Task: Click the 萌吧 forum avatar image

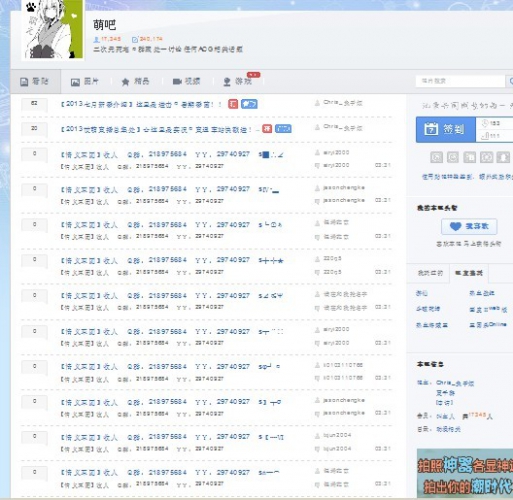Action: pyautogui.click(x=52, y=29)
